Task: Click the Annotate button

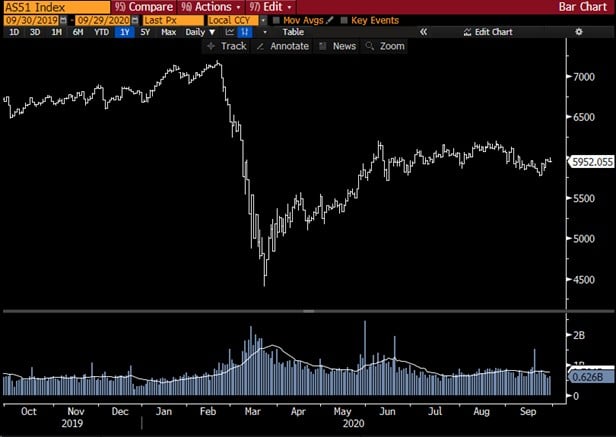Action: point(282,46)
